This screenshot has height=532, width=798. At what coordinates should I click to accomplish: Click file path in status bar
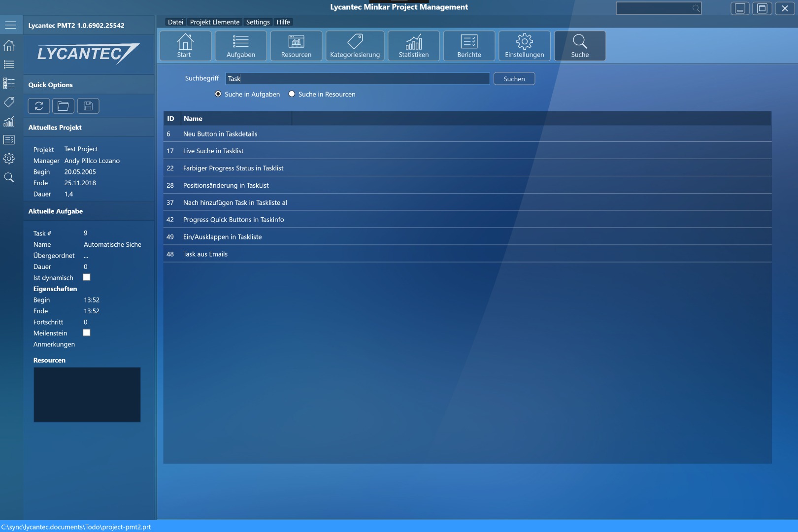(76, 527)
